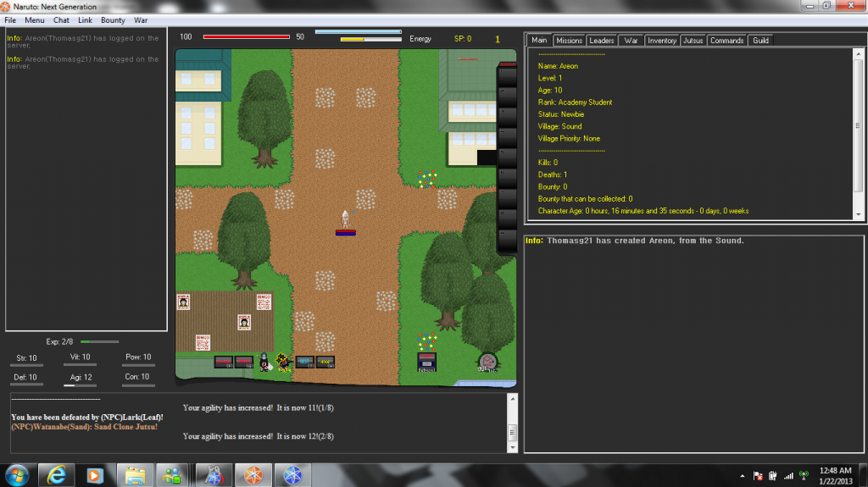The height and width of the screenshot is (487, 868).
Task: Click the 'Rank: Academy Student' line
Action: pyautogui.click(x=575, y=102)
